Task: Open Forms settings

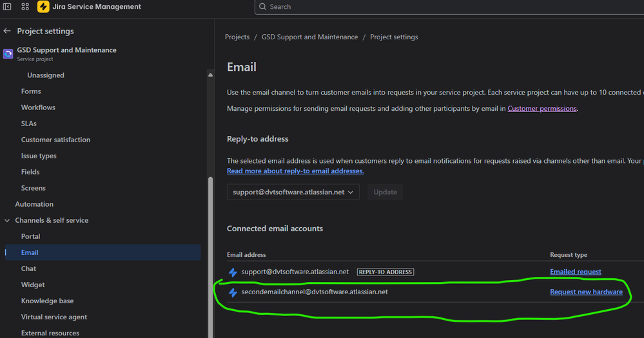Action: pyautogui.click(x=31, y=91)
